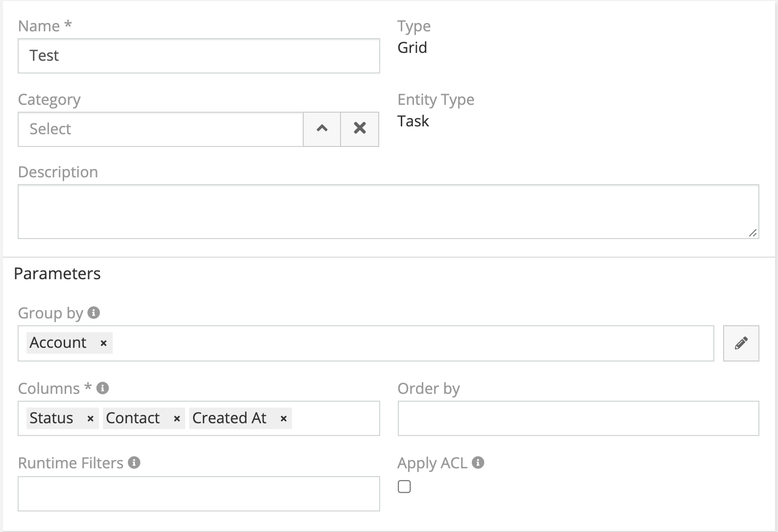Click empty area of the Group by field
778x532 pixels.
[412, 343]
